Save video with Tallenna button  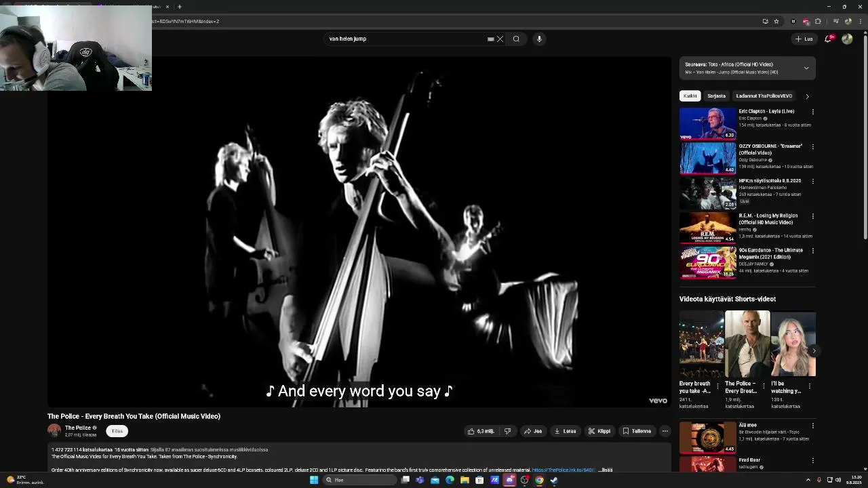(637, 431)
